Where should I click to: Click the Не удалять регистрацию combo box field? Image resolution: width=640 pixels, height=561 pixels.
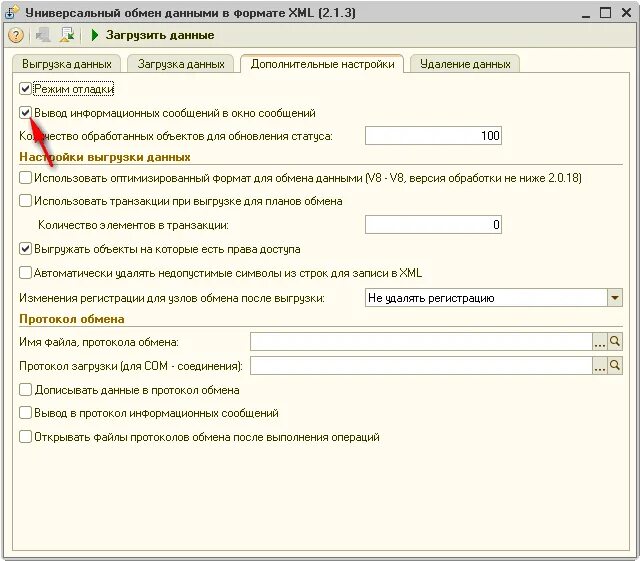point(486,298)
